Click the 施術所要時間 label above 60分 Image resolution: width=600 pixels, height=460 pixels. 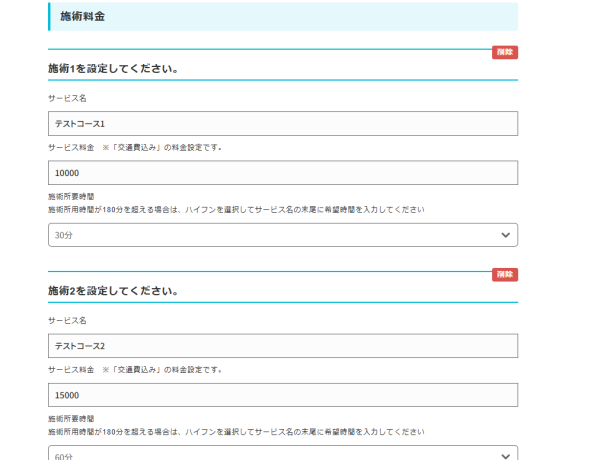click(x=71, y=419)
